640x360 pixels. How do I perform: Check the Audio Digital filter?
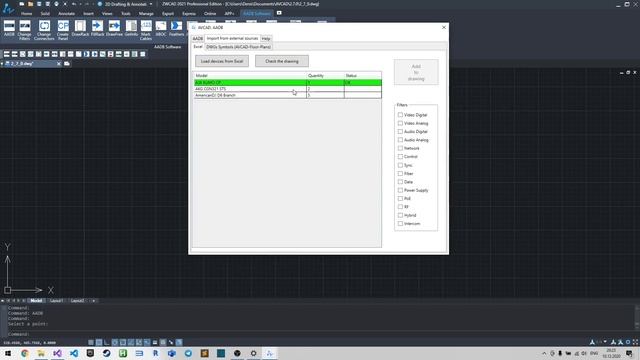coord(400,131)
